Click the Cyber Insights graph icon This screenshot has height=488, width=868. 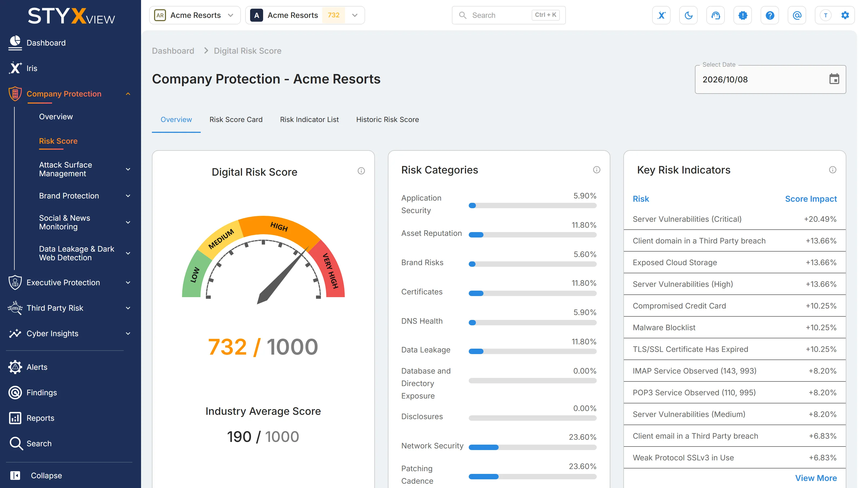pyautogui.click(x=15, y=333)
